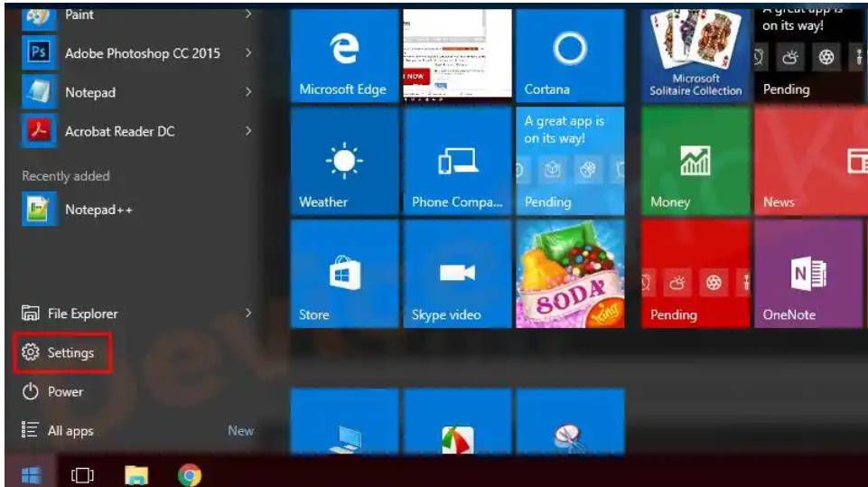Open the news screenshot live tile
Image resolution: width=868 pixels, height=487 pixels.
coord(457,55)
